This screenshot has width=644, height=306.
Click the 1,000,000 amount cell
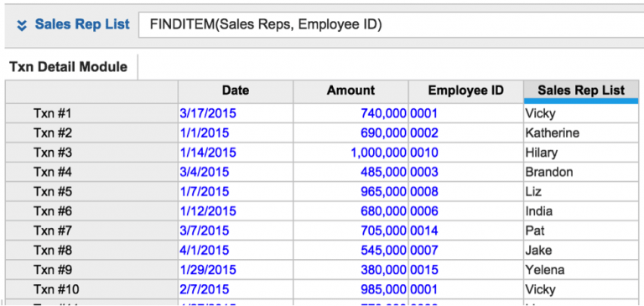tap(351, 153)
